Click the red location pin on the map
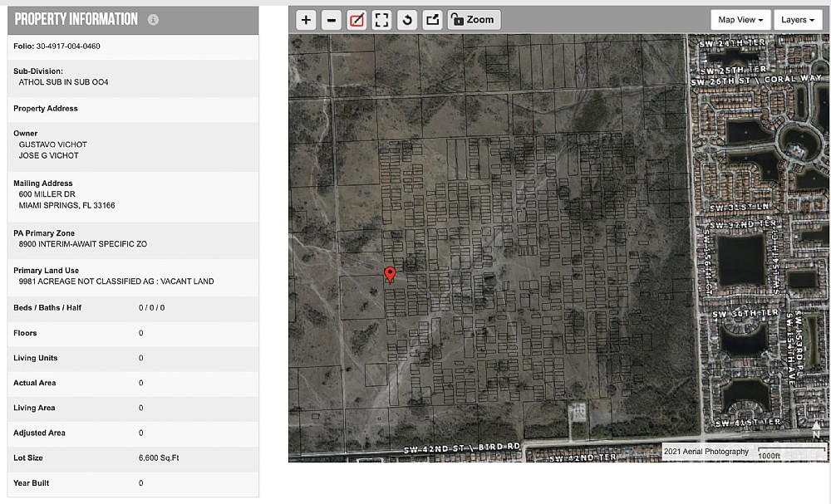The image size is (831, 504). 390,275
